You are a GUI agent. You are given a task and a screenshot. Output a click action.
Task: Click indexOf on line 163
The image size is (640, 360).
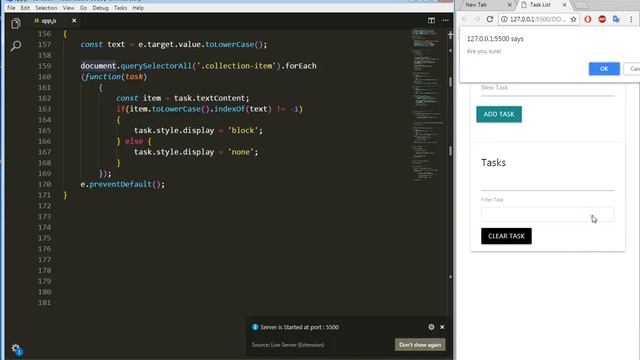pyautogui.click(x=230, y=109)
